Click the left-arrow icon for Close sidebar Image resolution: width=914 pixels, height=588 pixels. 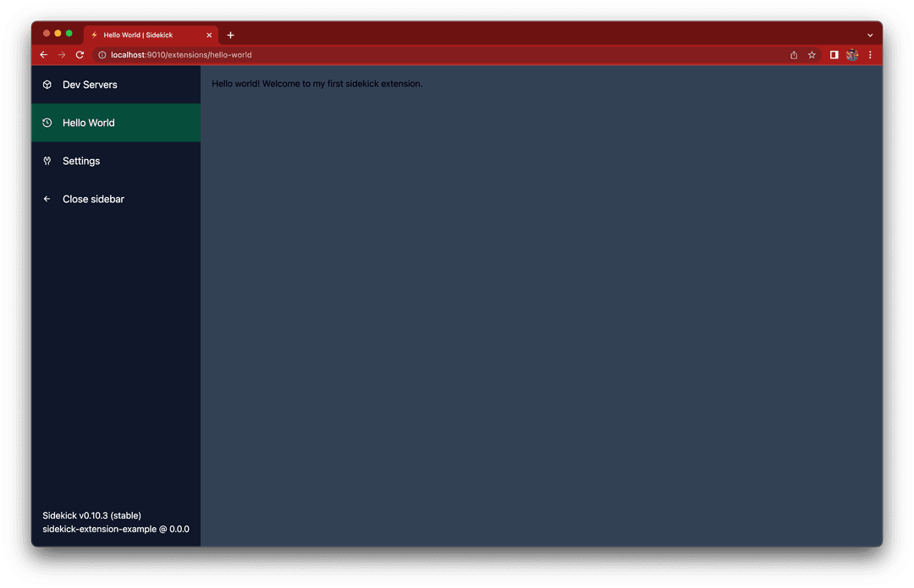coord(47,199)
